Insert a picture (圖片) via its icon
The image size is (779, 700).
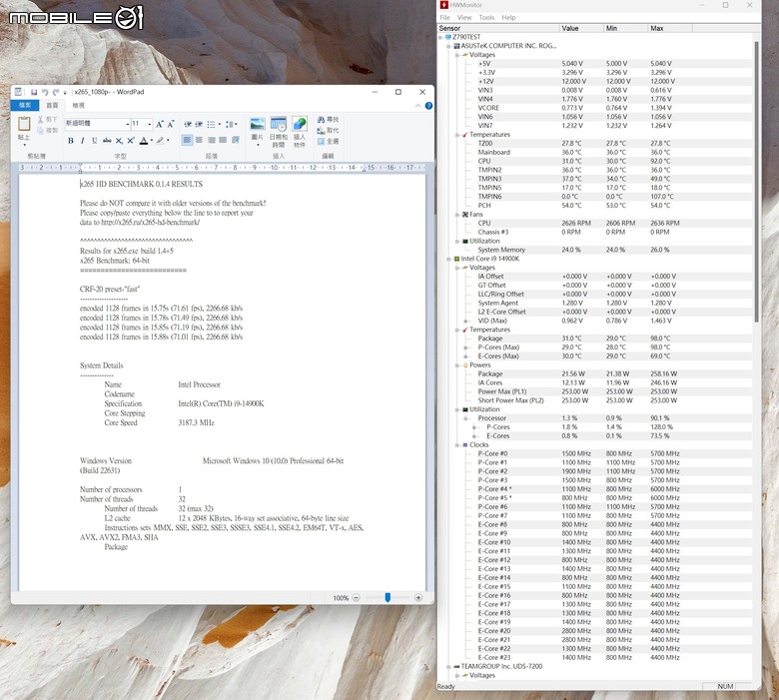[x=258, y=124]
